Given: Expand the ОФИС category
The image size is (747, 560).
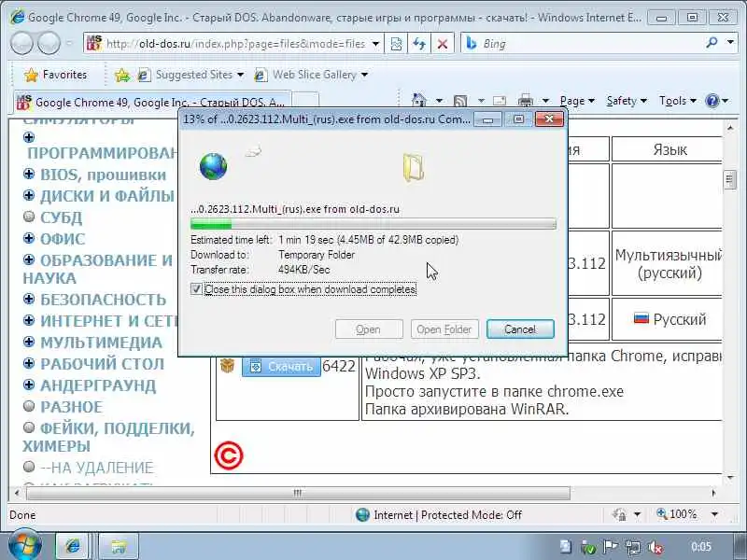Looking at the screenshot, I should click(29, 238).
